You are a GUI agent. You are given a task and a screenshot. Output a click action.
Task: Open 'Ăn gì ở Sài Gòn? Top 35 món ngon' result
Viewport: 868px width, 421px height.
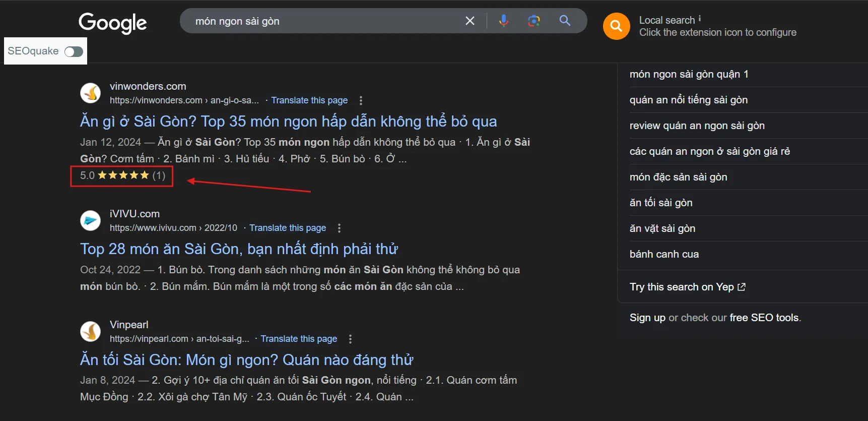point(288,122)
